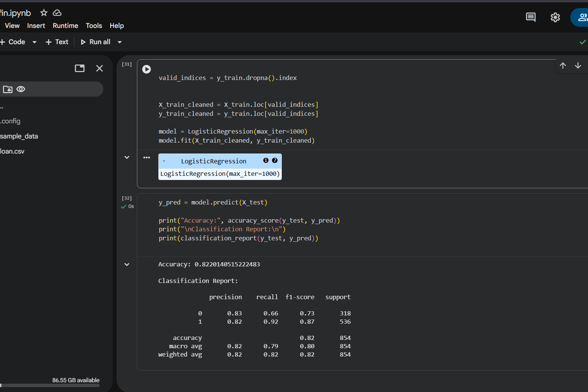Image resolution: width=588 pixels, height=392 pixels.
Task: Star the notebook as a favorite
Action: pos(44,13)
